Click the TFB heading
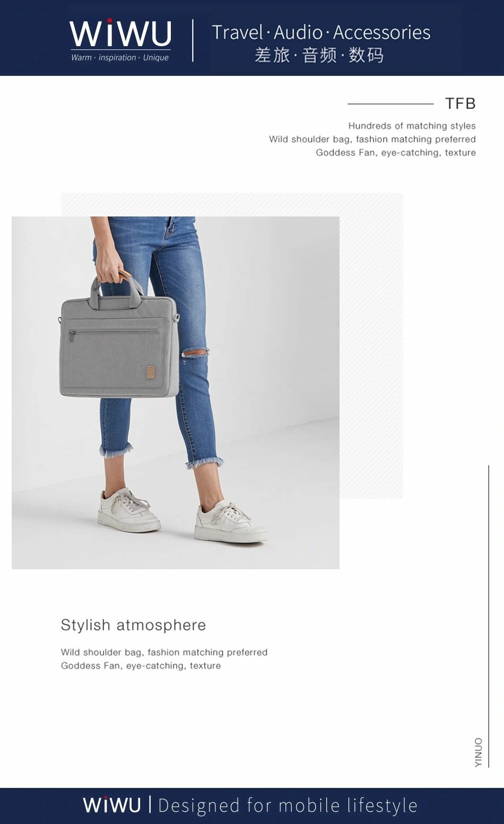504x824 pixels. [x=460, y=103]
